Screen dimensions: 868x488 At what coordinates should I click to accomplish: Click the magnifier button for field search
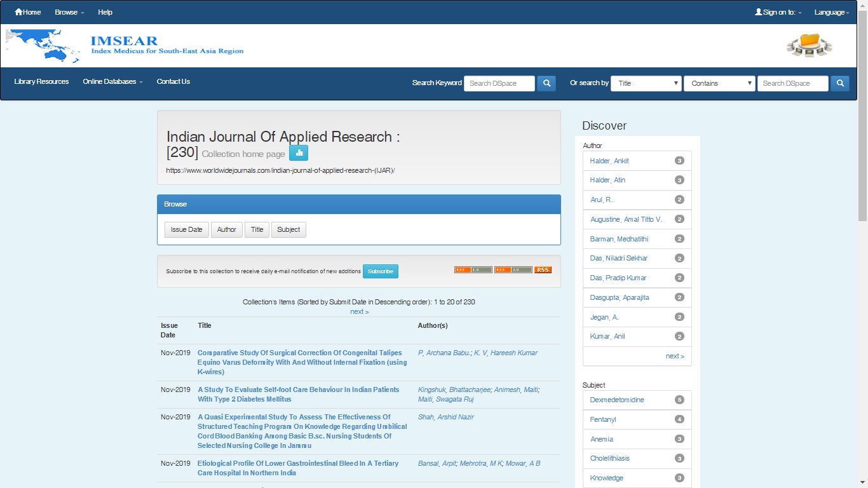tap(840, 83)
